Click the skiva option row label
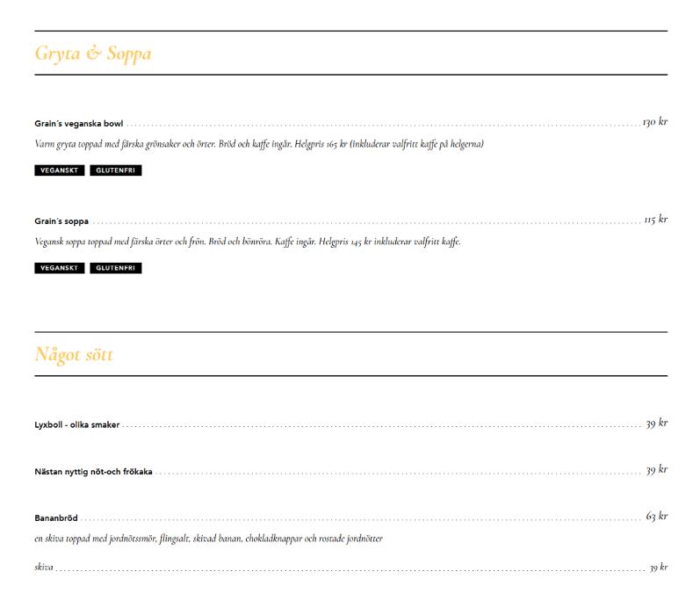The width and height of the screenshot is (700, 615). (44, 568)
